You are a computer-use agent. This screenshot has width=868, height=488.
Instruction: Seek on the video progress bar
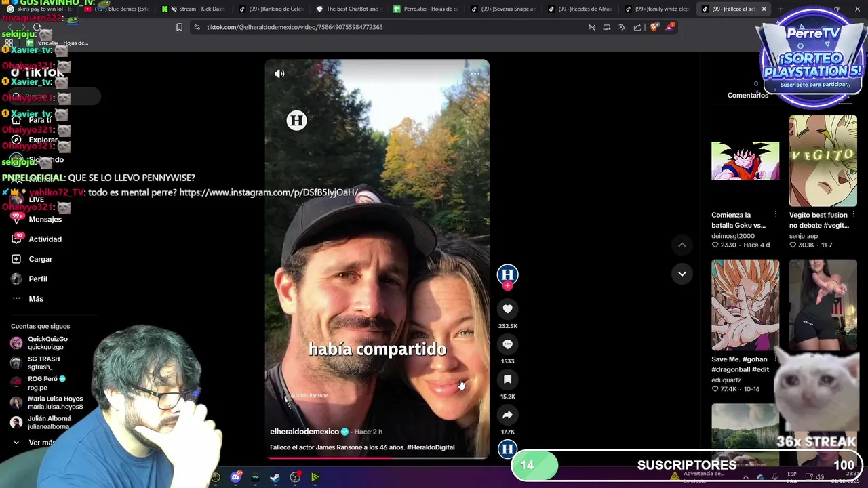377,457
